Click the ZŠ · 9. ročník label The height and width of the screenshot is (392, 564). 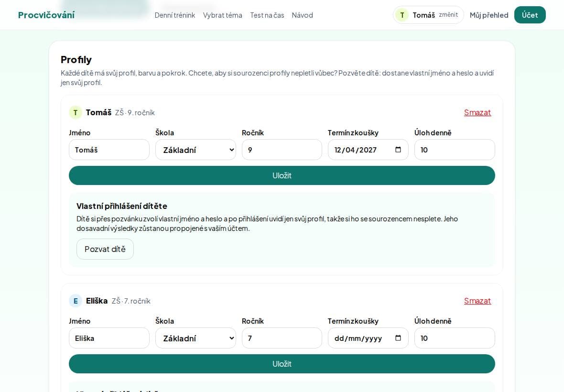click(135, 113)
